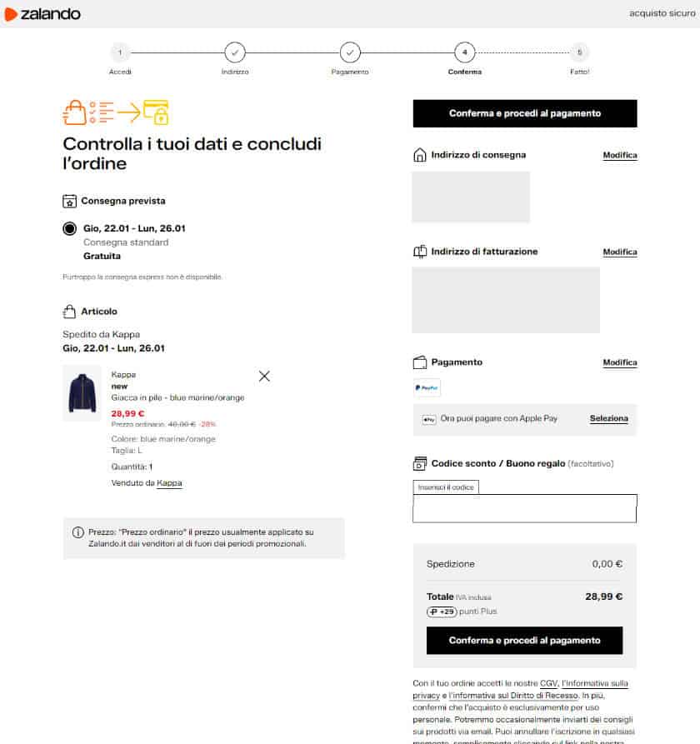Click Seleziona for Apple Pay payment

[x=608, y=418]
